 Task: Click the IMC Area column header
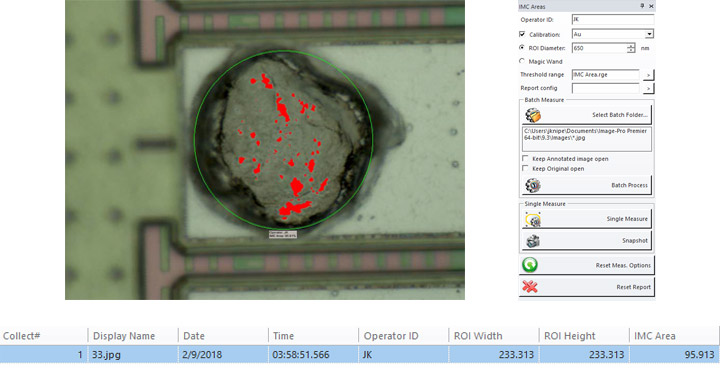pyautogui.click(x=654, y=336)
